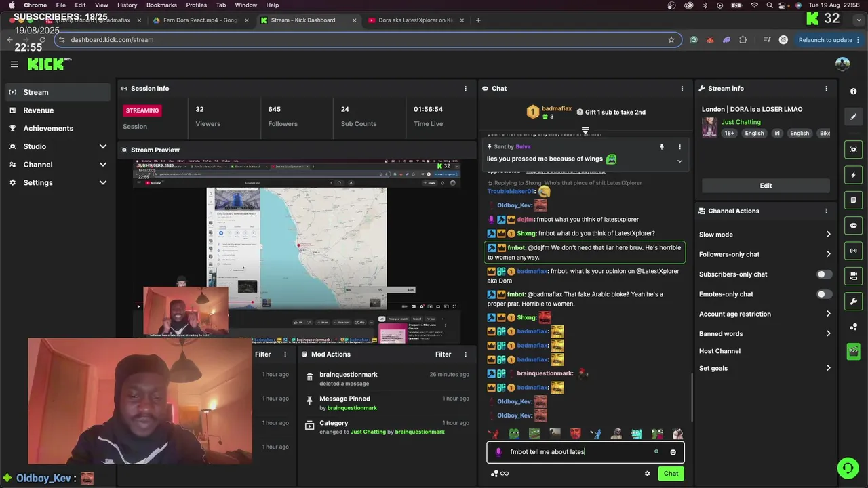Click the camera icon in right sidebar
Screen dimensions: 868x488
854,276
